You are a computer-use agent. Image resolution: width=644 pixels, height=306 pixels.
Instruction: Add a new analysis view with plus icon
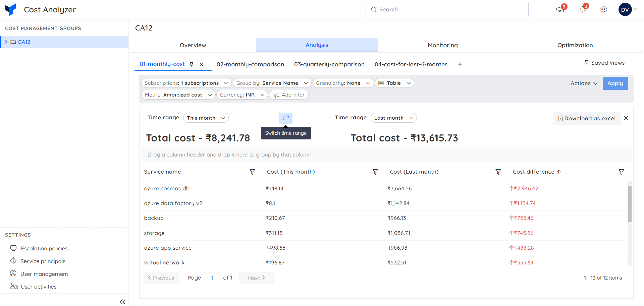point(460,64)
